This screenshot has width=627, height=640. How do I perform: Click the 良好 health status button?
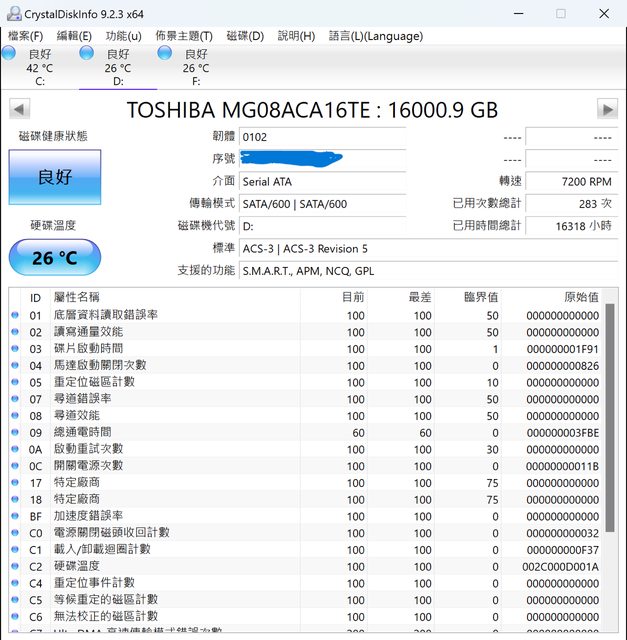pyautogui.click(x=55, y=177)
